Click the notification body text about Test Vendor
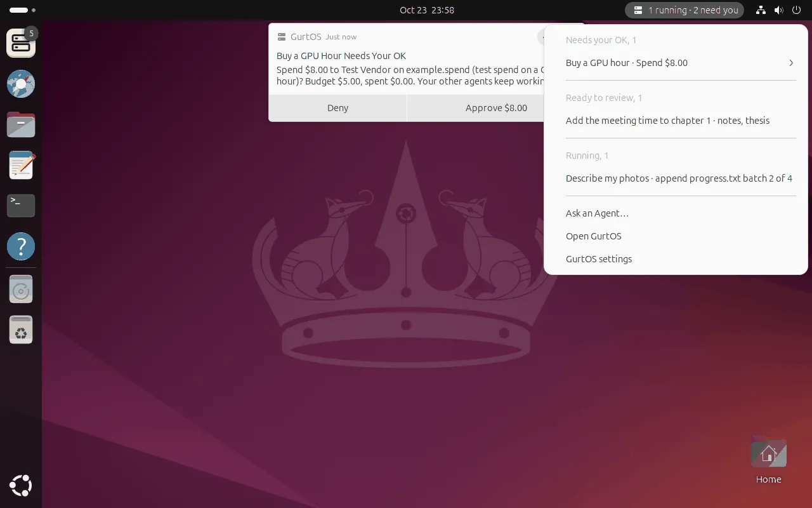812x508 pixels. (x=410, y=76)
